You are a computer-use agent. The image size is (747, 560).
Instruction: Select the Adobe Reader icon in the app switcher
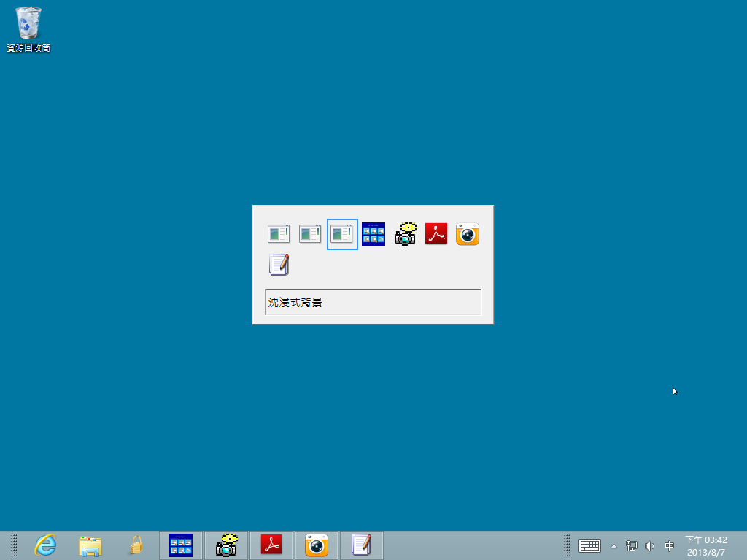[x=436, y=233]
